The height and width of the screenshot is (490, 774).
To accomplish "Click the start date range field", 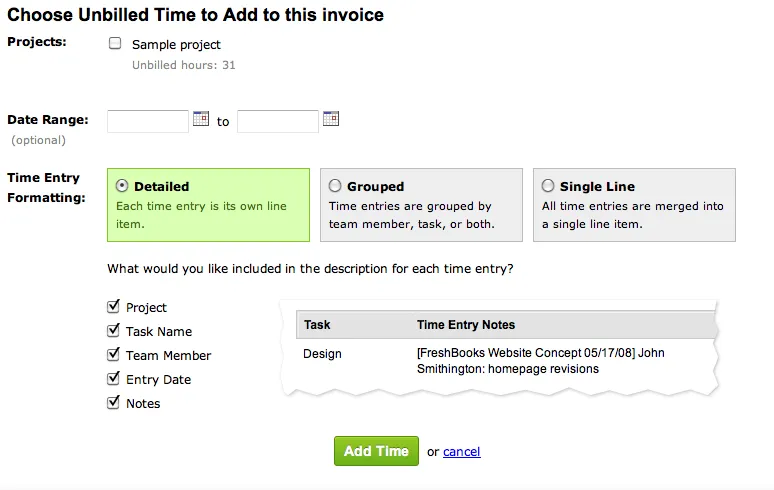I will (x=148, y=121).
